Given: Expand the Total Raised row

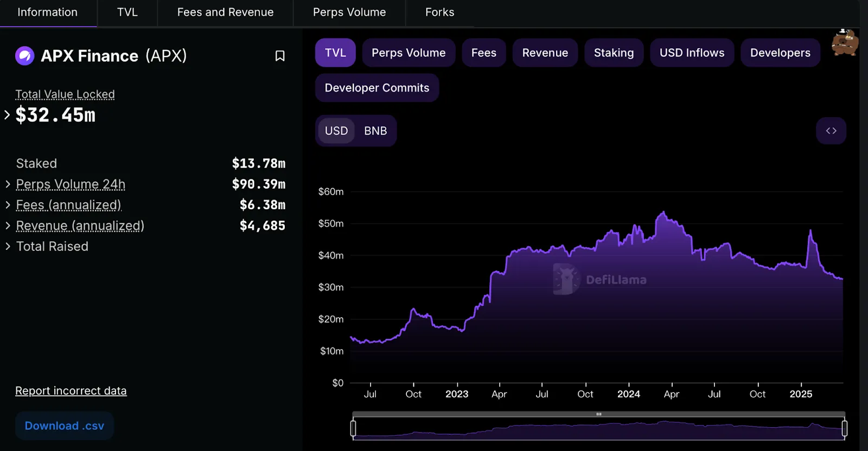Looking at the screenshot, I should (x=8, y=246).
